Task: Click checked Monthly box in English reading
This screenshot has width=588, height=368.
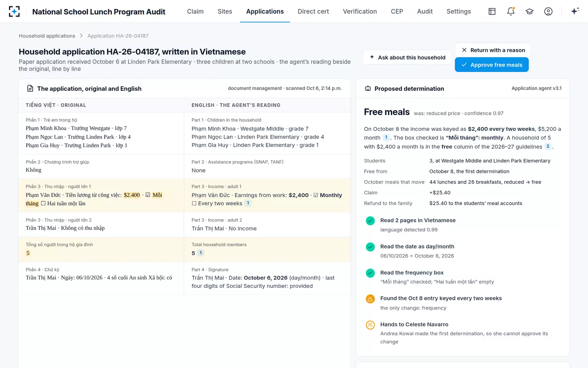Action: [x=316, y=195]
